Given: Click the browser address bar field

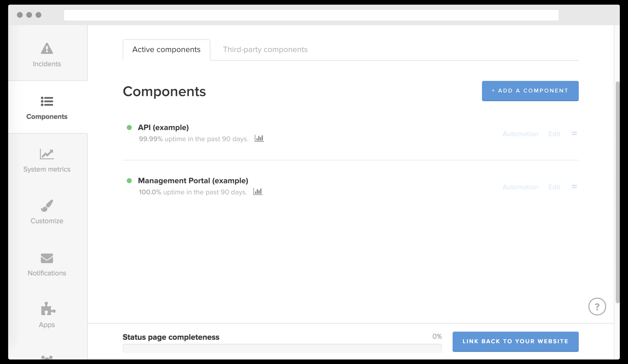Looking at the screenshot, I should pyautogui.click(x=311, y=15).
